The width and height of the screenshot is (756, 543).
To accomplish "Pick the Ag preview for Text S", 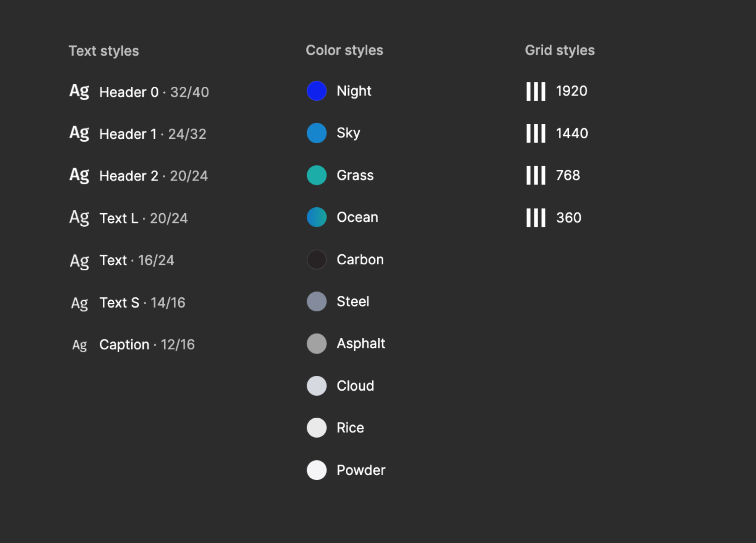I will click(79, 303).
